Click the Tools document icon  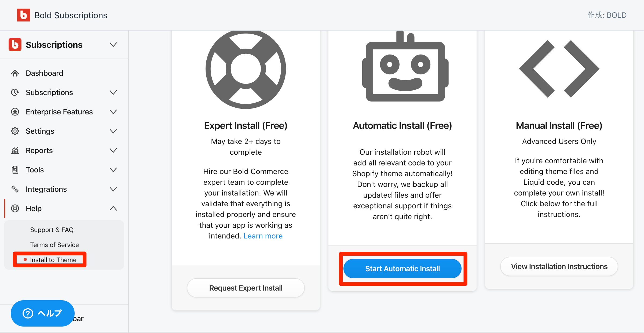pyautogui.click(x=15, y=170)
